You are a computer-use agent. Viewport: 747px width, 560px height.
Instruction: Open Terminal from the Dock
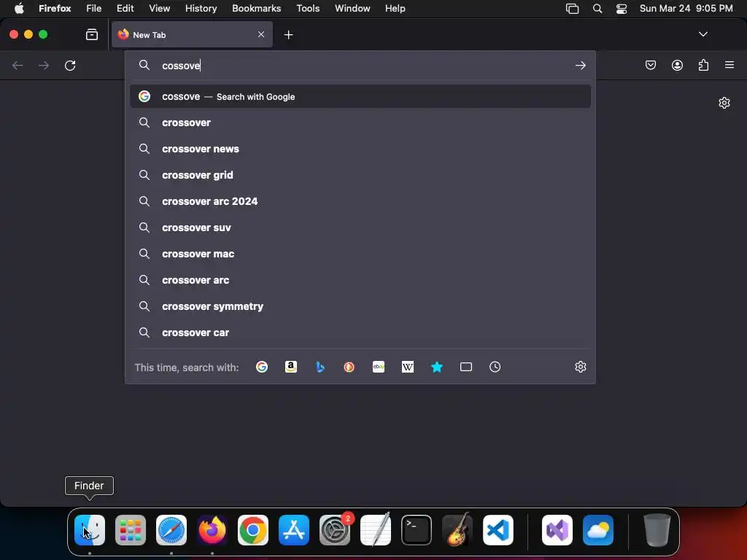[x=417, y=530]
